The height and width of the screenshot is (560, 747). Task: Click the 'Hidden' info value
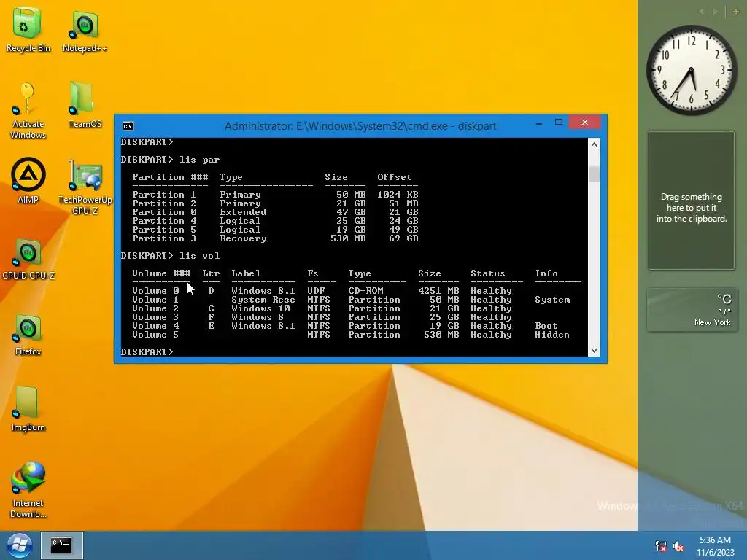(552, 335)
